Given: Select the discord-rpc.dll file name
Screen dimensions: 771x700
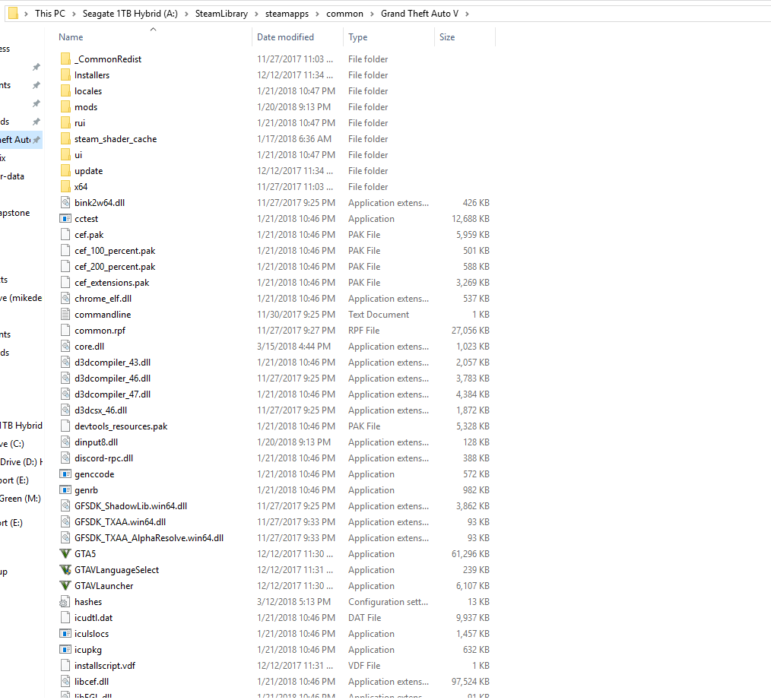Looking at the screenshot, I should (x=103, y=458).
